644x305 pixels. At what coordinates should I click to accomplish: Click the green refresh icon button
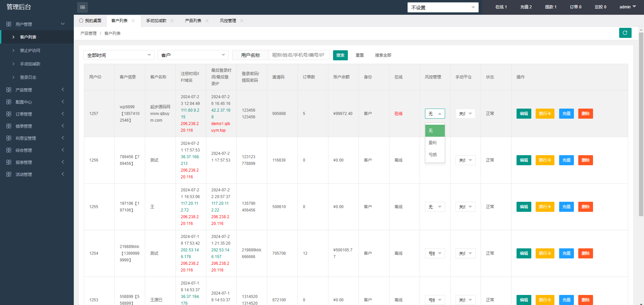point(625,33)
